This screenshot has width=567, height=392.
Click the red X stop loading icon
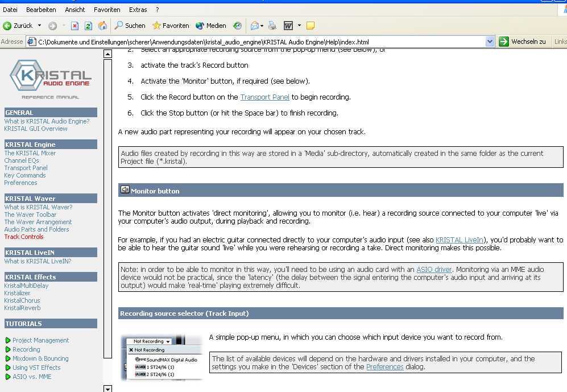tap(75, 26)
